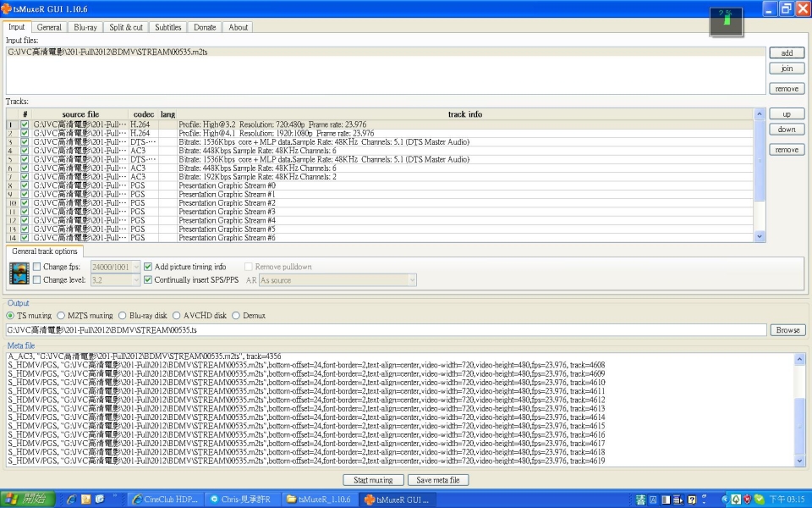The width and height of the screenshot is (812, 508).
Task: Switch to CineClub HDP taskbar window
Action: point(165,500)
